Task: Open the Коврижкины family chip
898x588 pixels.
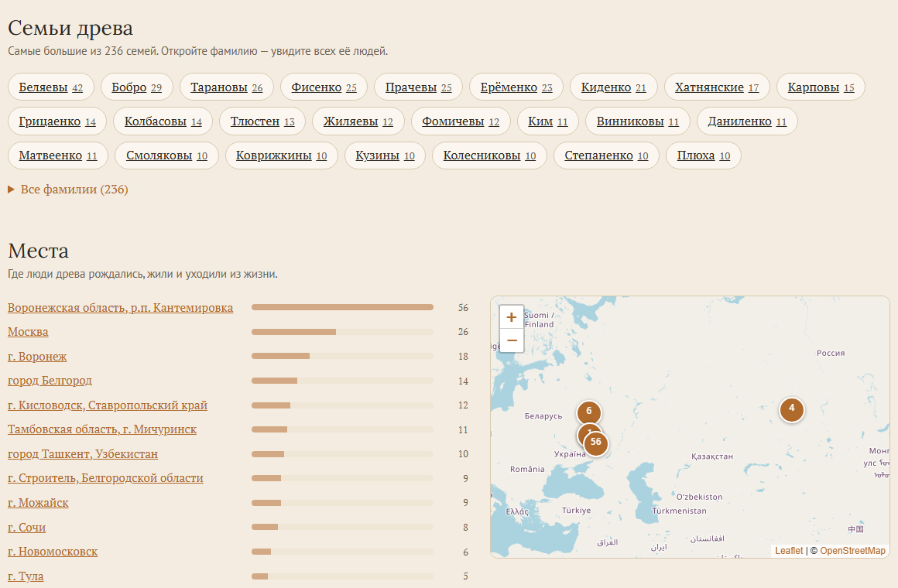Action: [x=282, y=156]
